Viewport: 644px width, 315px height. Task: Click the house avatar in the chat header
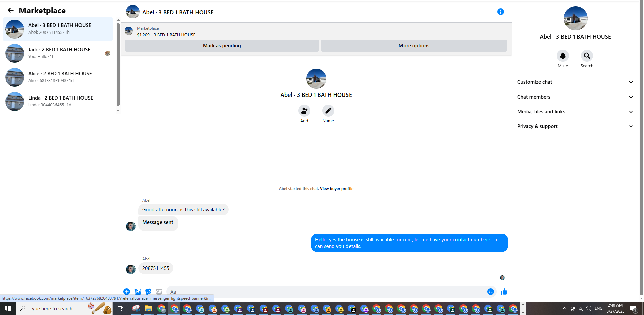click(133, 12)
